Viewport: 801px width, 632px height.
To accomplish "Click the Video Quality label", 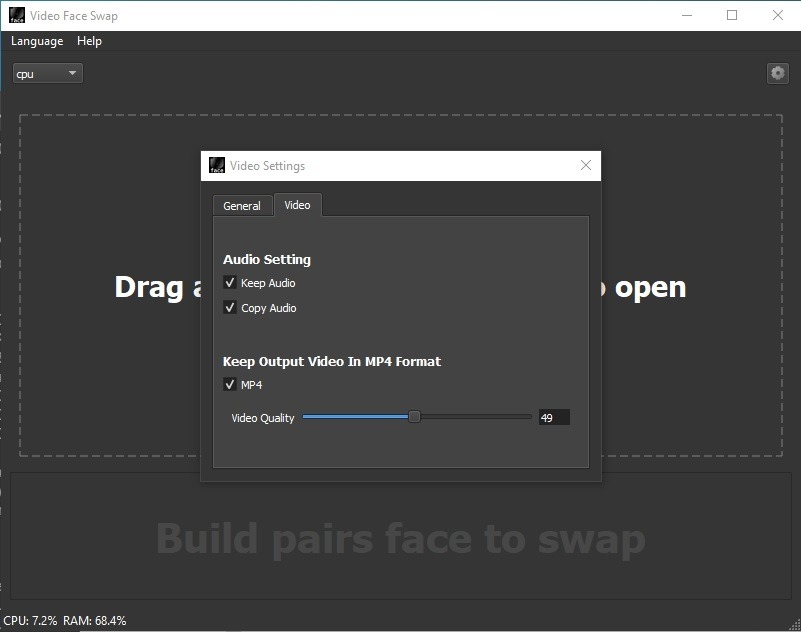I will tap(263, 418).
